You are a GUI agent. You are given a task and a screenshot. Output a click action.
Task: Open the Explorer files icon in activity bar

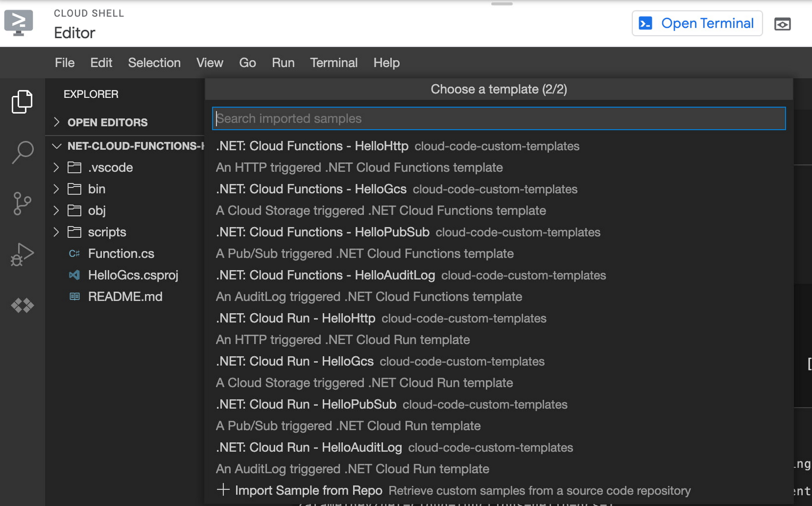[22, 101]
